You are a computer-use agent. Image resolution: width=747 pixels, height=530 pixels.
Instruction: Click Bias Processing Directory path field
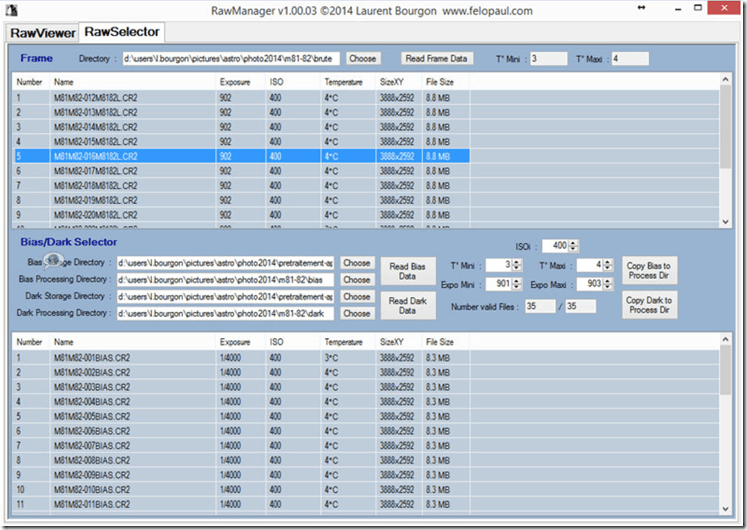225,280
